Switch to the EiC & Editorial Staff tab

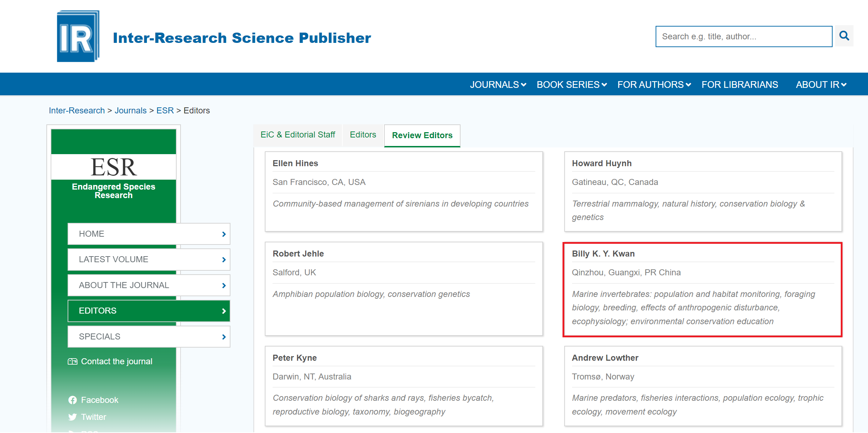click(x=298, y=135)
